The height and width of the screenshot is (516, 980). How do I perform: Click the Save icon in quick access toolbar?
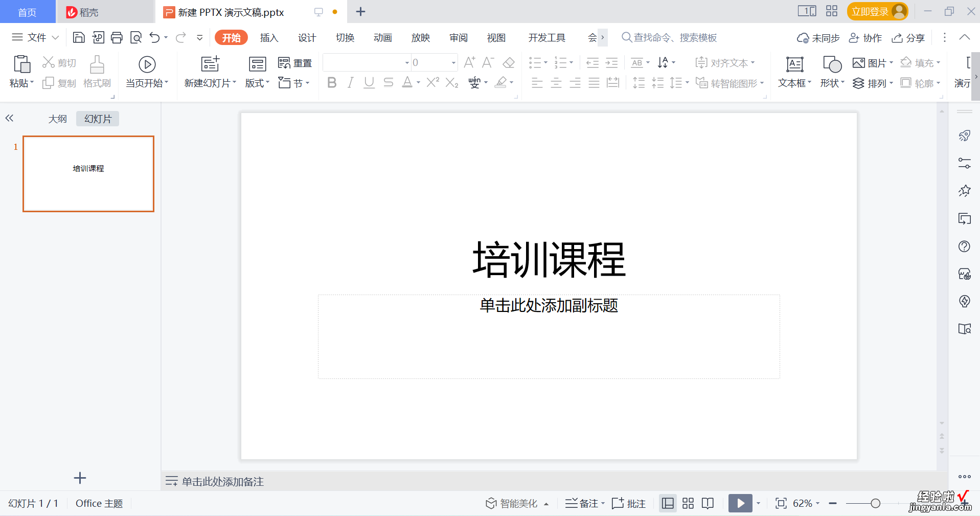click(x=79, y=37)
